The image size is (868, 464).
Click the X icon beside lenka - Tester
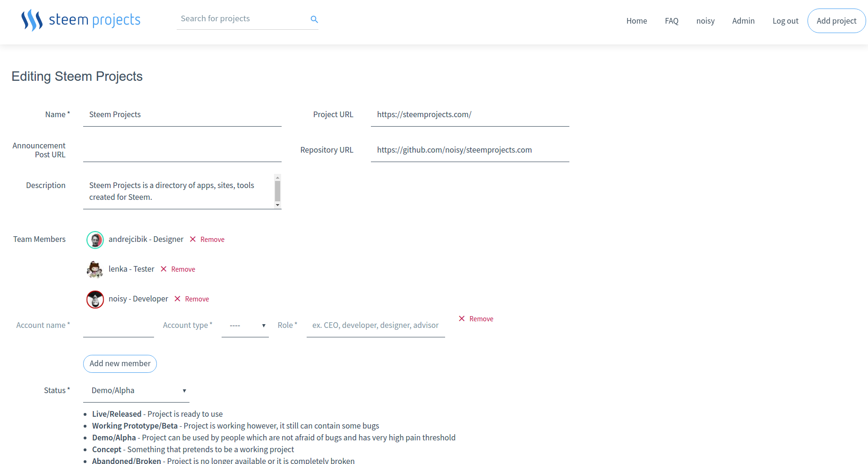pyautogui.click(x=163, y=269)
